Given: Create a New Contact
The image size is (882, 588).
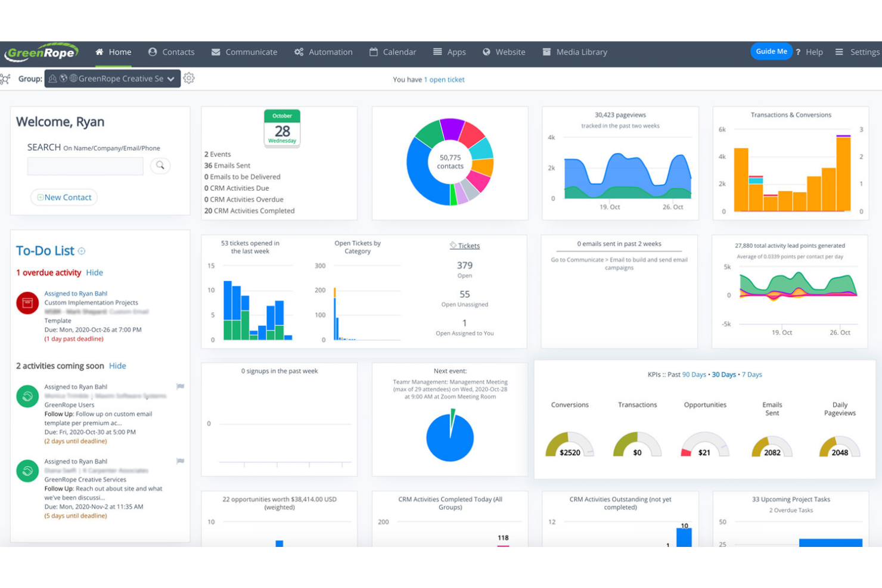Looking at the screenshot, I should click(64, 197).
